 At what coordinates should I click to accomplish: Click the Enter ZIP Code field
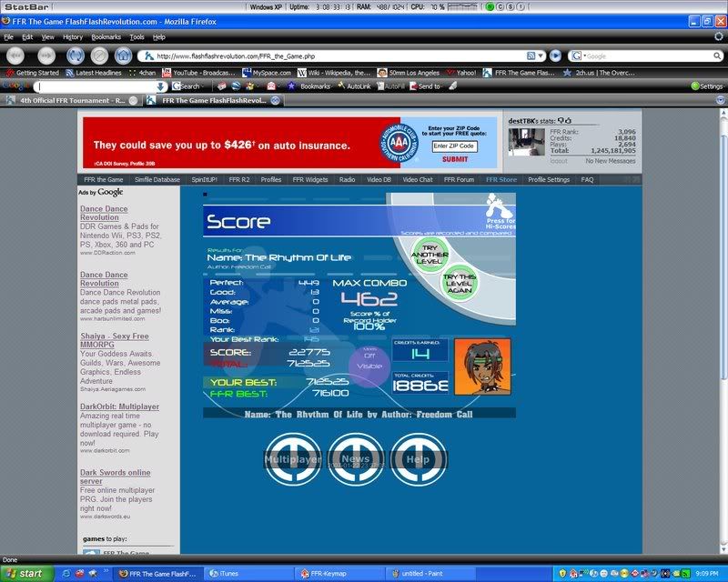454,146
